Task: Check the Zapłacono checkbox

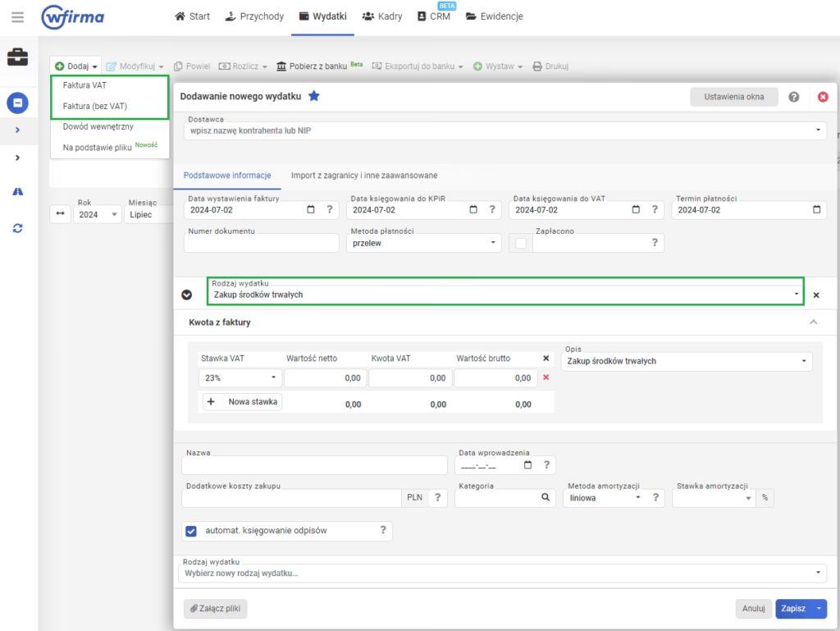Action: click(520, 243)
